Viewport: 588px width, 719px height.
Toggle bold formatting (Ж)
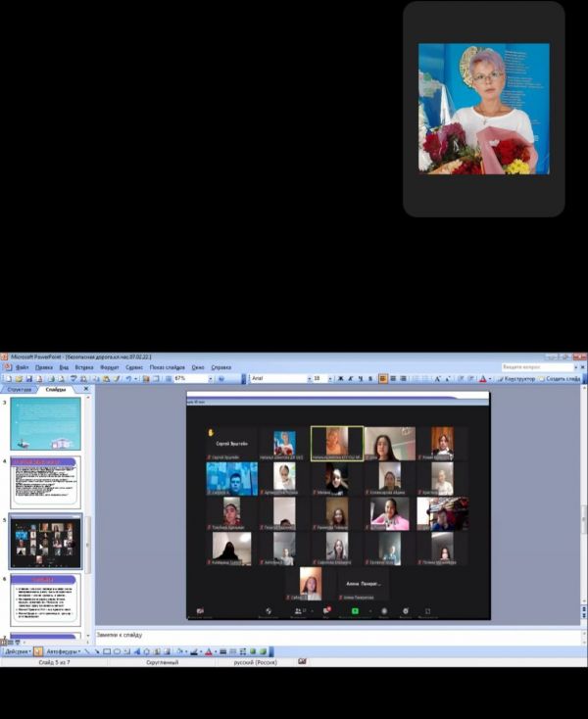coord(340,378)
